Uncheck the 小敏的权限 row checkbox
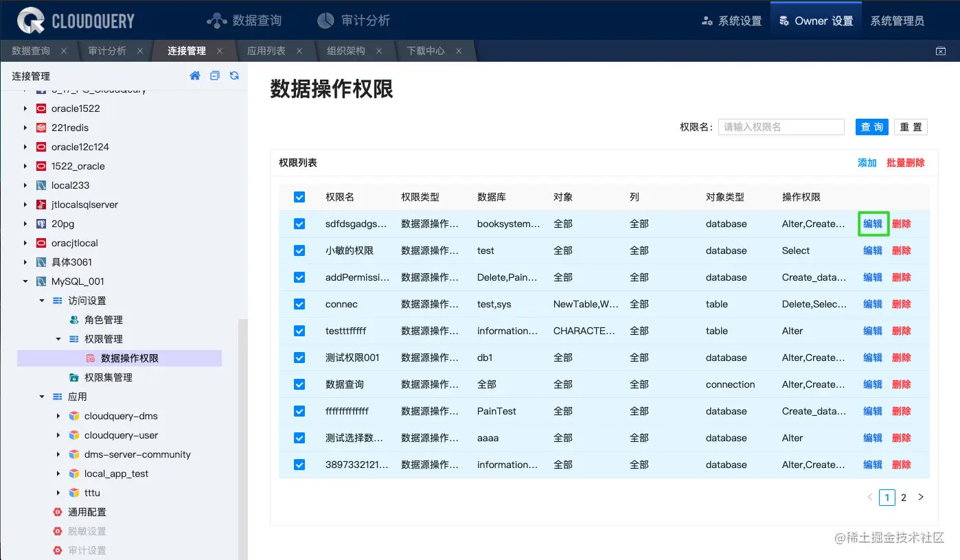 (x=299, y=250)
